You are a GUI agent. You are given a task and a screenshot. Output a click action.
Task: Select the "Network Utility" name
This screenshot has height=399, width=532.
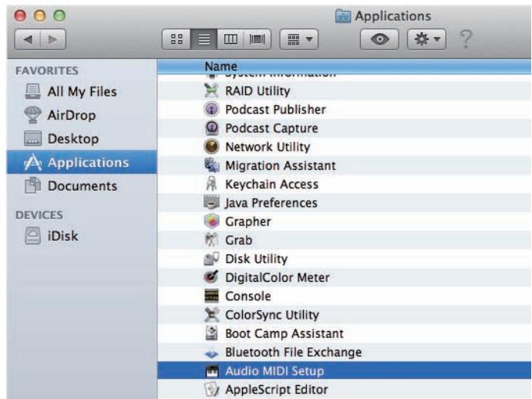[268, 147]
